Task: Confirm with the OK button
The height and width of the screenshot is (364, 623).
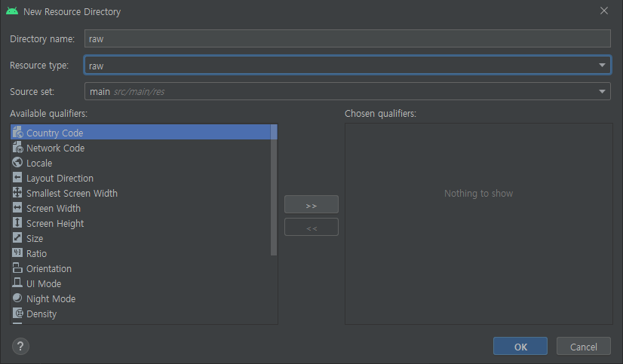Action: [x=520, y=346]
